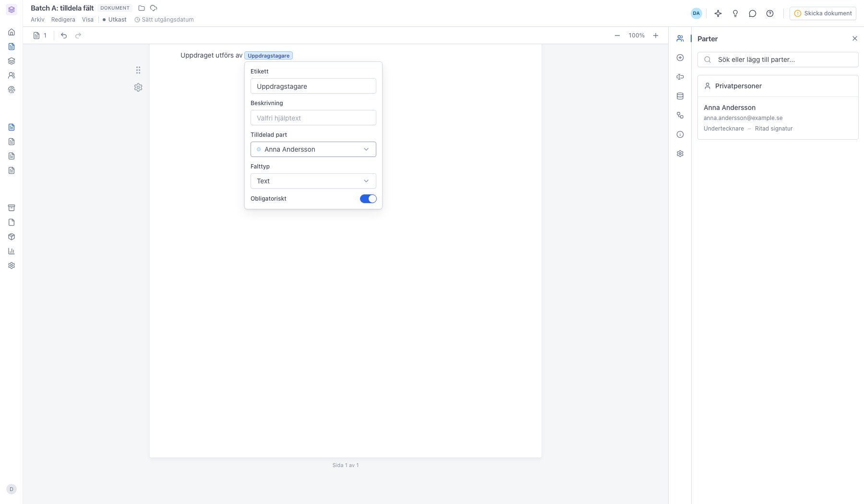The image size is (864, 504).
Task: Select Anna Andersson party card name
Action: [x=730, y=108]
